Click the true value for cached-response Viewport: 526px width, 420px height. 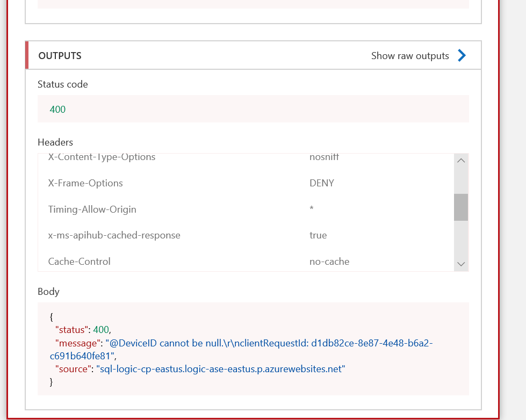point(318,235)
